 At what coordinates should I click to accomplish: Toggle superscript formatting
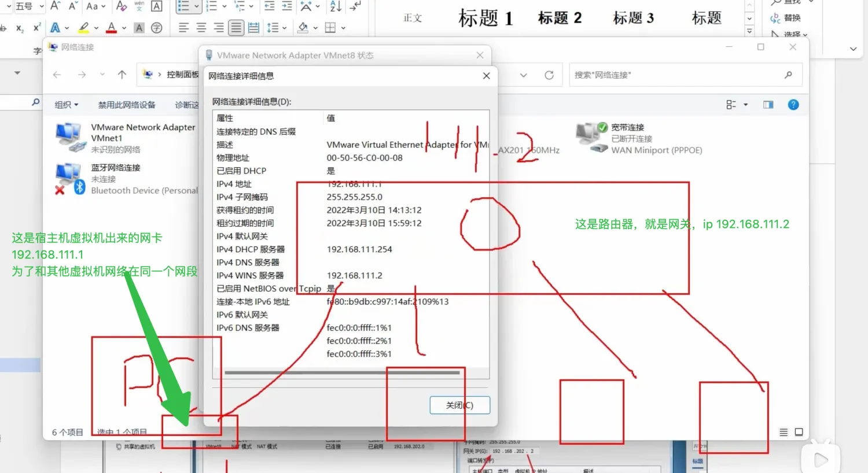coord(37,27)
